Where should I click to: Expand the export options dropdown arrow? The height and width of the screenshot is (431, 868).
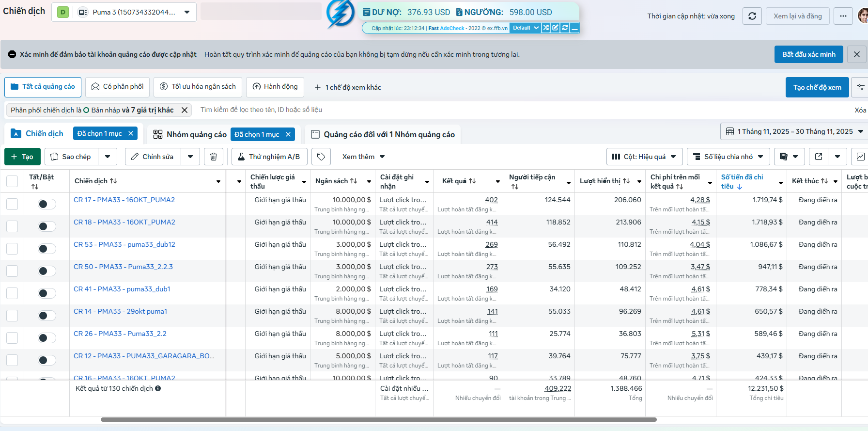click(837, 157)
